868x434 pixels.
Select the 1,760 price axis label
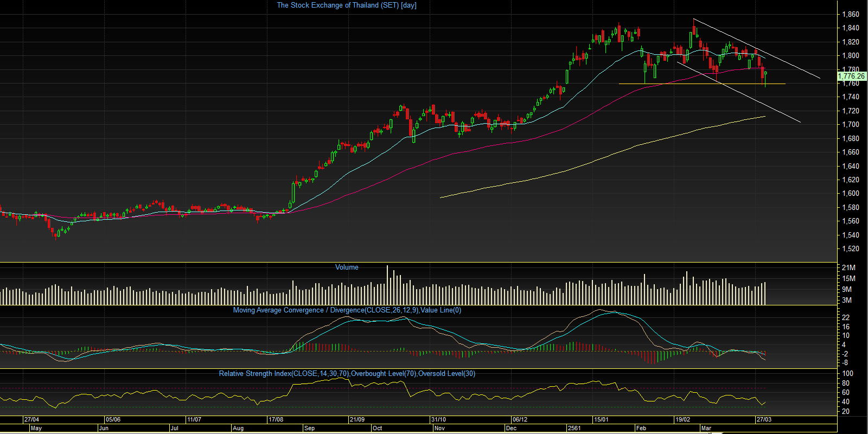[x=850, y=84]
